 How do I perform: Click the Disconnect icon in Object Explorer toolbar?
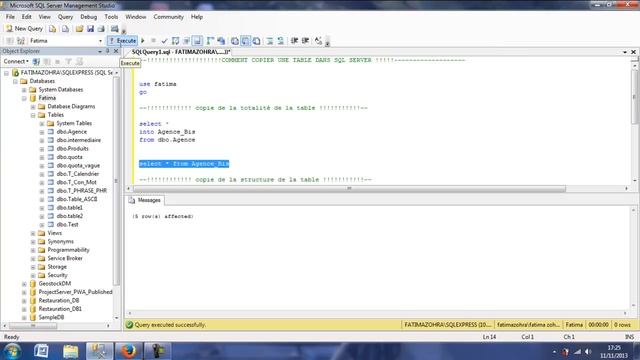pos(47,61)
